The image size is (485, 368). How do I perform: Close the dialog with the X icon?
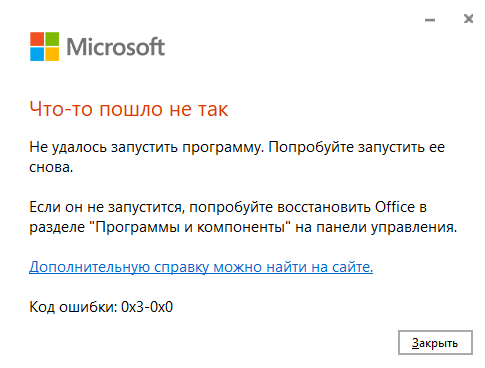click(x=468, y=19)
